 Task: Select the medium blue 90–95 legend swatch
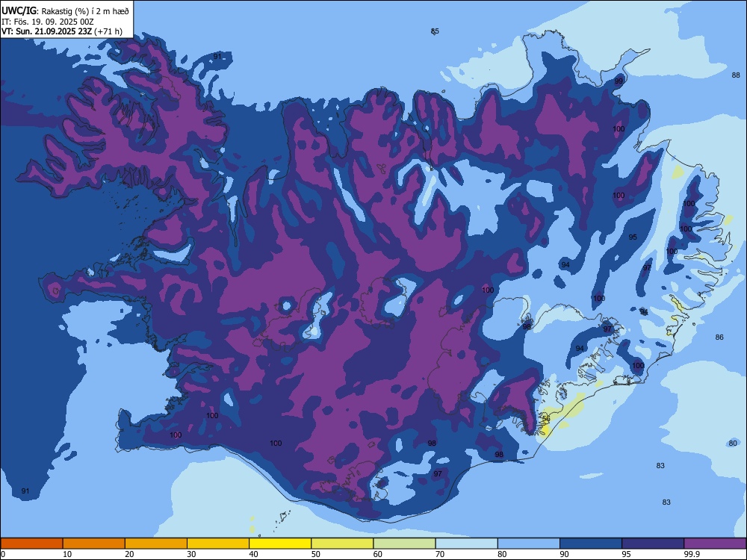(x=591, y=544)
